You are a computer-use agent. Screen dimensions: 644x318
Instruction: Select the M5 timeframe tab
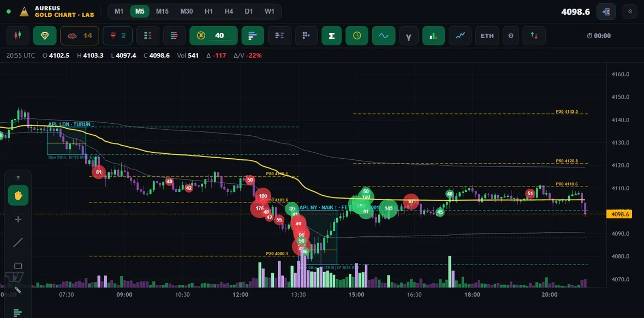[140, 11]
